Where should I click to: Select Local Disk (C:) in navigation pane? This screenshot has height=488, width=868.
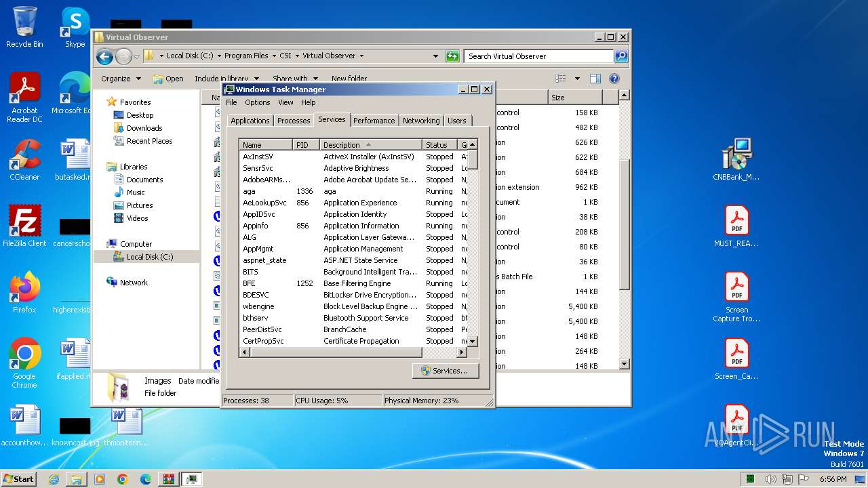(x=149, y=257)
